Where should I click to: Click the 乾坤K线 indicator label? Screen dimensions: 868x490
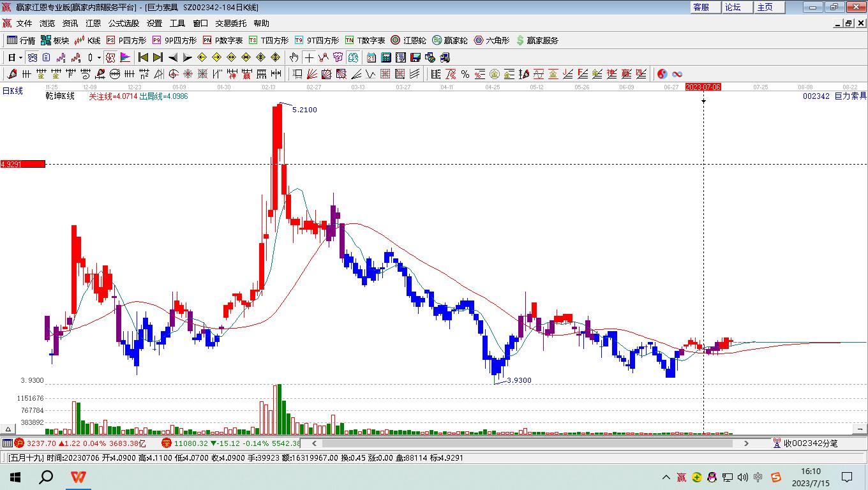click(x=60, y=96)
